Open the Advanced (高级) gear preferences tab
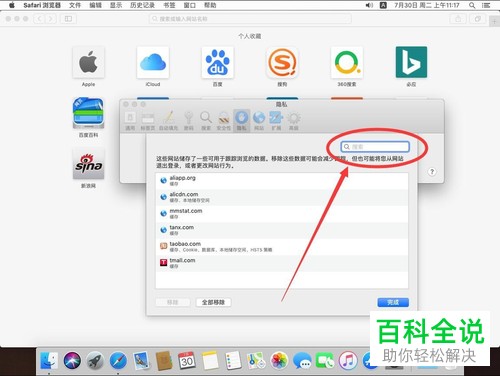This screenshot has height=376, width=500. point(294,121)
